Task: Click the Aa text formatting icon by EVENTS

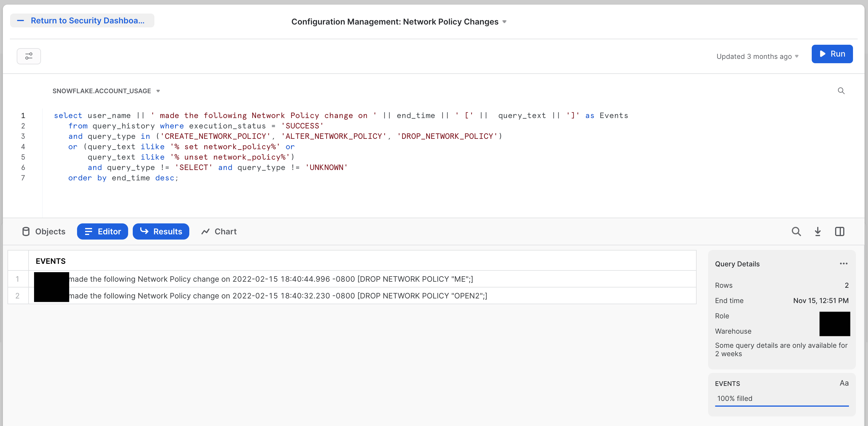Action: pos(844,383)
